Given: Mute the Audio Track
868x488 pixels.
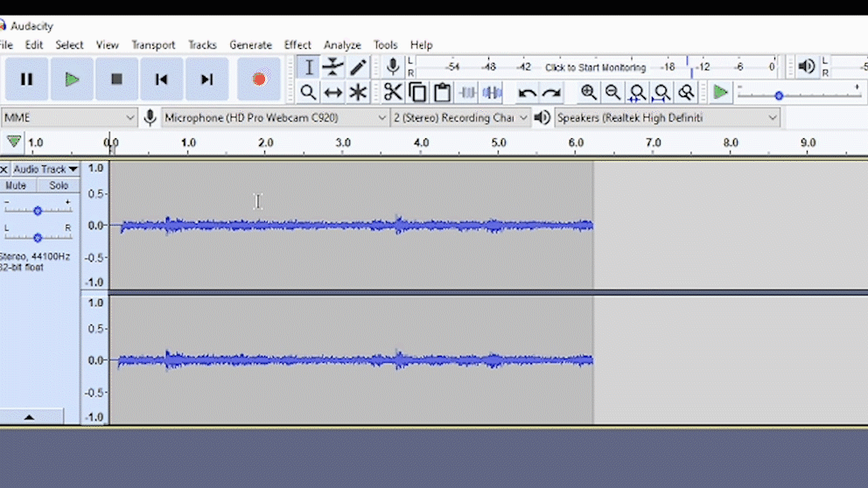Looking at the screenshot, I should coord(16,185).
